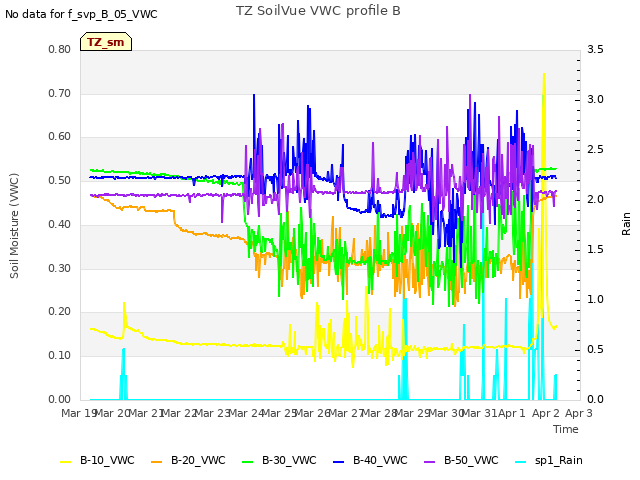Screen dimensions: 640x480
Task: Click the 'No data for f_svp_B_05_VWC' message
Action: click(81, 14)
